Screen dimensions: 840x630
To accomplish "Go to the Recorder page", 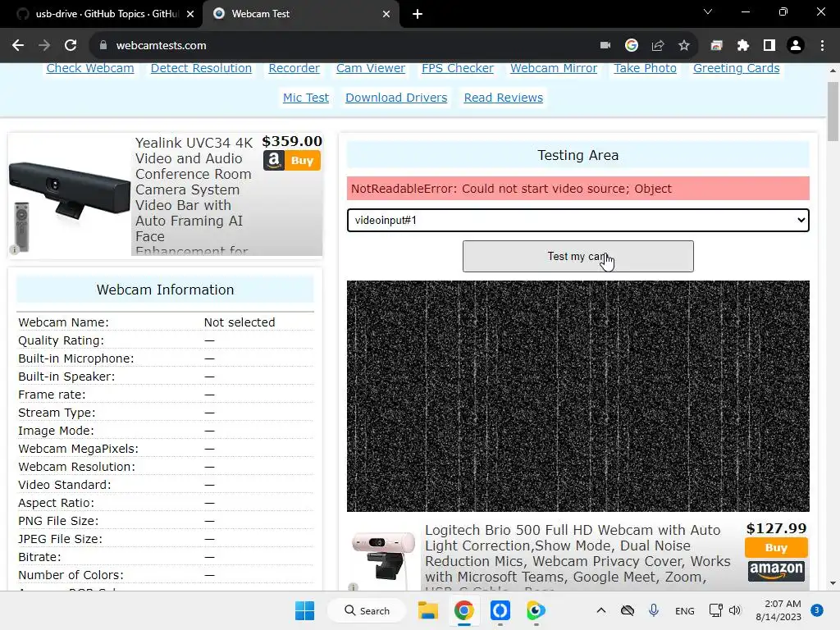I will pos(294,68).
